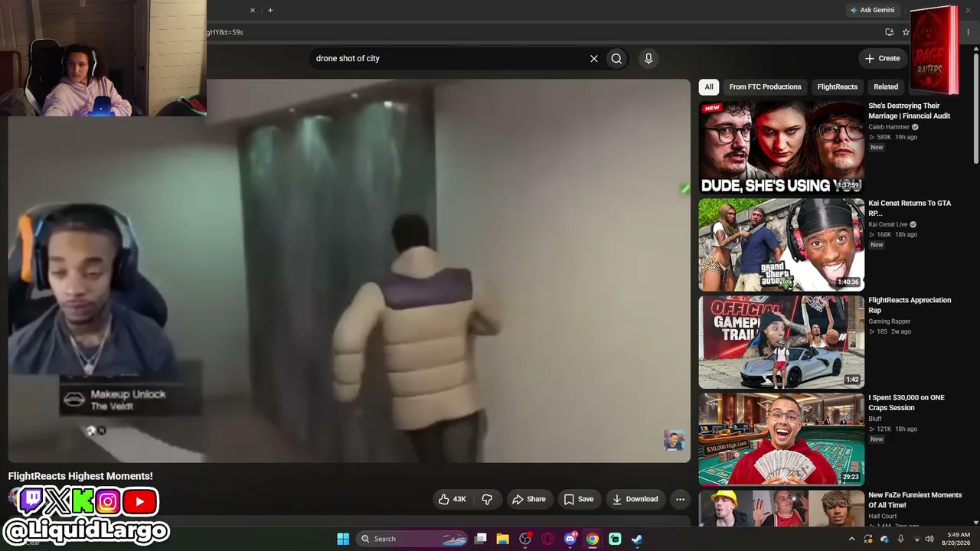Open Chrome's three-dot menu
The width and height of the screenshot is (980, 551).
point(969,32)
